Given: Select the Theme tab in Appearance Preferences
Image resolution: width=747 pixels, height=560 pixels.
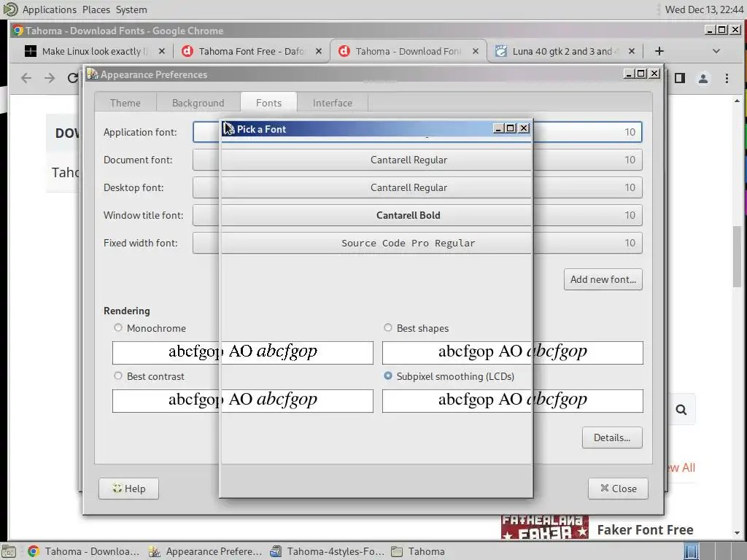Looking at the screenshot, I should 125,103.
